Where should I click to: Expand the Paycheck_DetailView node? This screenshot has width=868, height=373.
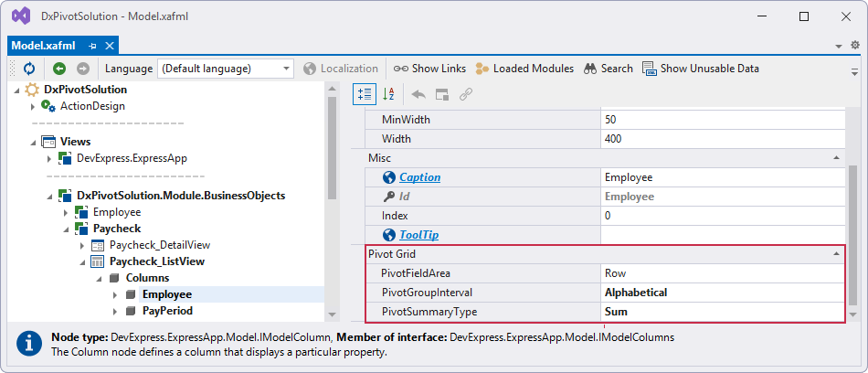[x=82, y=245]
